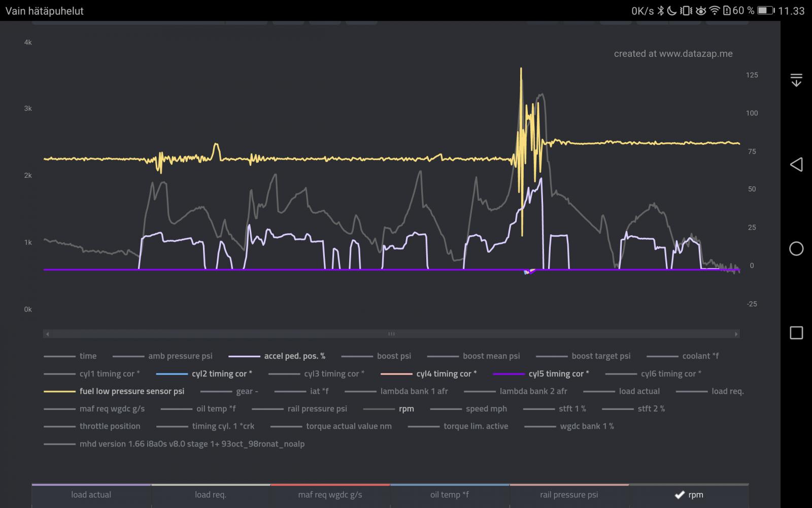Select the oil temp *f bottom tab
Screen dimensions: 812x508
(x=450, y=495)
